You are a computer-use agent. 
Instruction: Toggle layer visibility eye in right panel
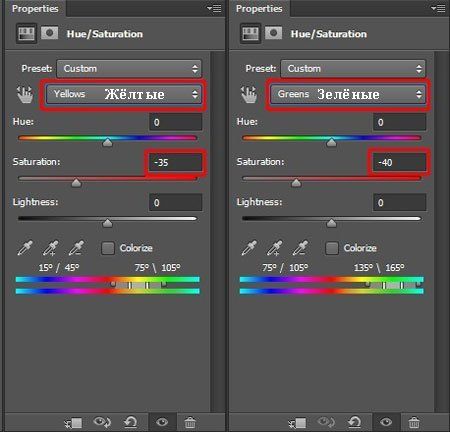[x=386, y=422]
